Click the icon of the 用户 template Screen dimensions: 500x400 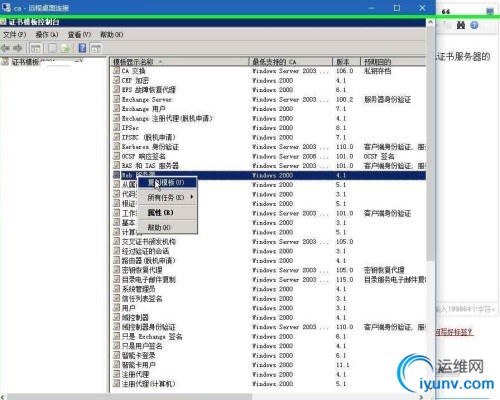[x=116, y=308]
